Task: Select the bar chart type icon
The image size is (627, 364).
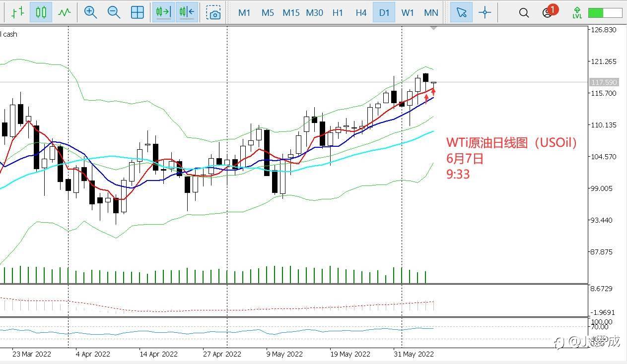Action: [17, 12]
